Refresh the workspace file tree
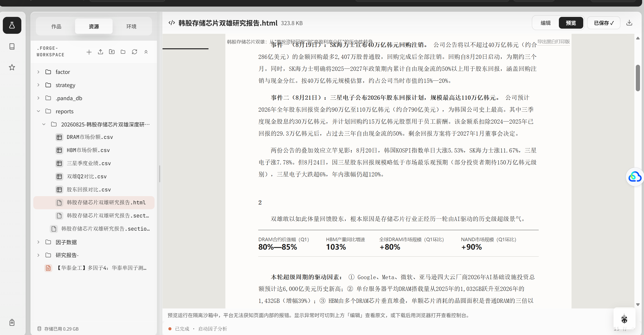The height and width of the screenshot is (335, 644). coord(135,52)
